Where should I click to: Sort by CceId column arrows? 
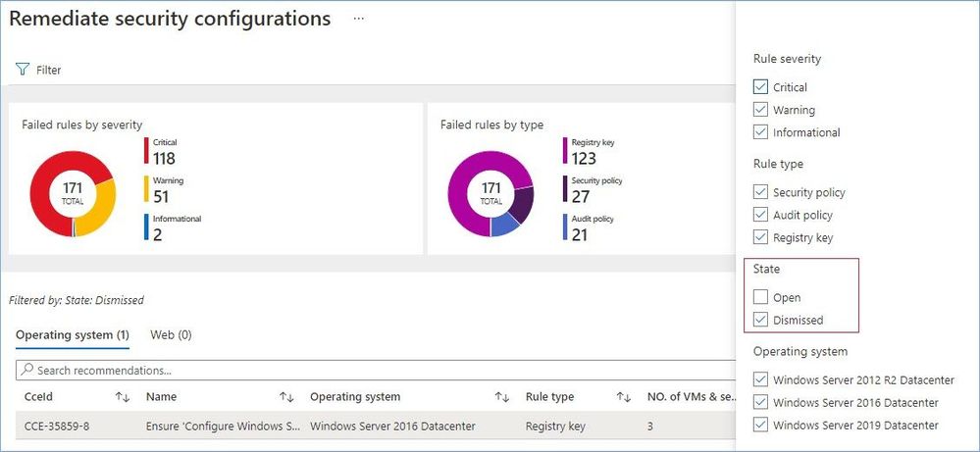(x=122, y=397)
